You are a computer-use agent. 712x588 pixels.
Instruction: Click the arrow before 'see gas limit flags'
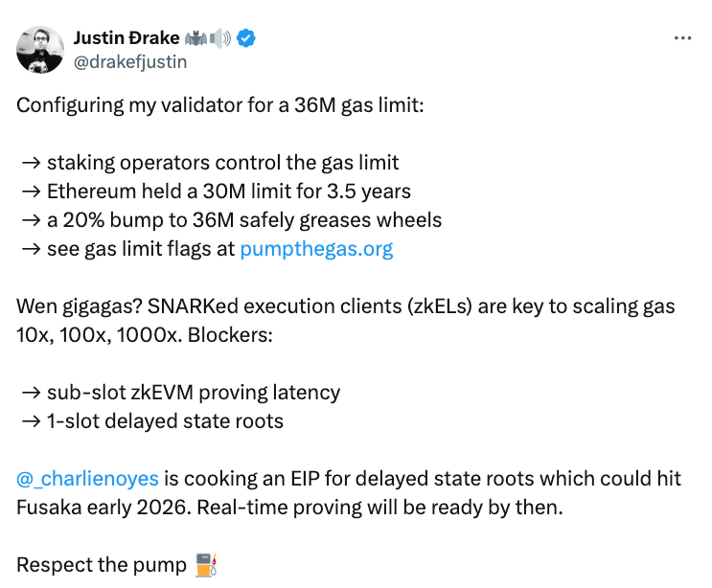[32, 249]
